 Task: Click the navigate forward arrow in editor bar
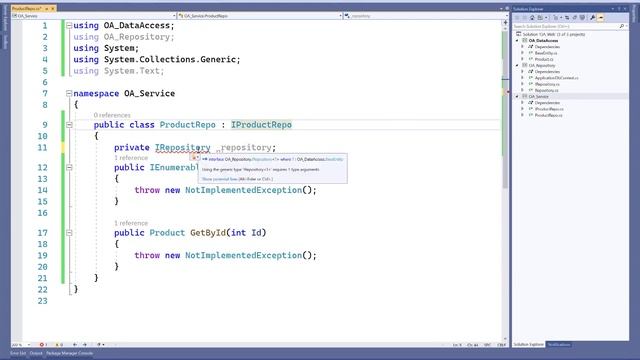[84, 345]
